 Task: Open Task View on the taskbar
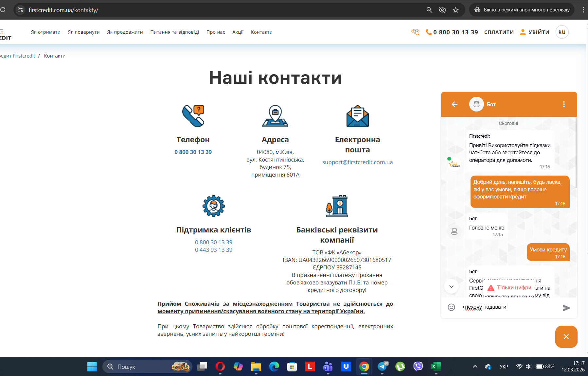tap(202, 367)
